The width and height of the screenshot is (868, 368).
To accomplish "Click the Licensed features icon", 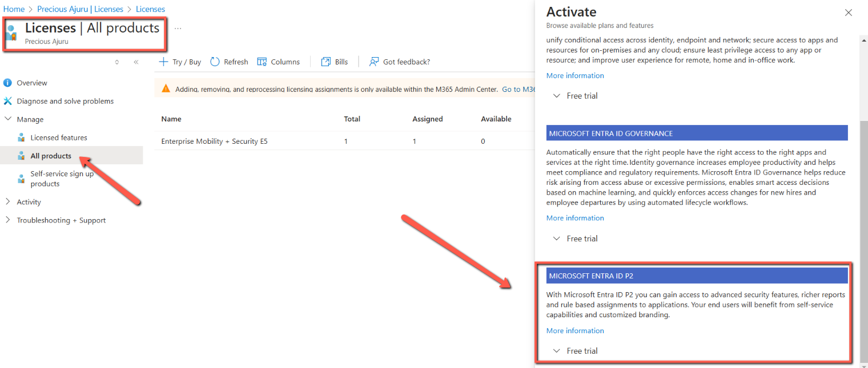I will [21, 138].
